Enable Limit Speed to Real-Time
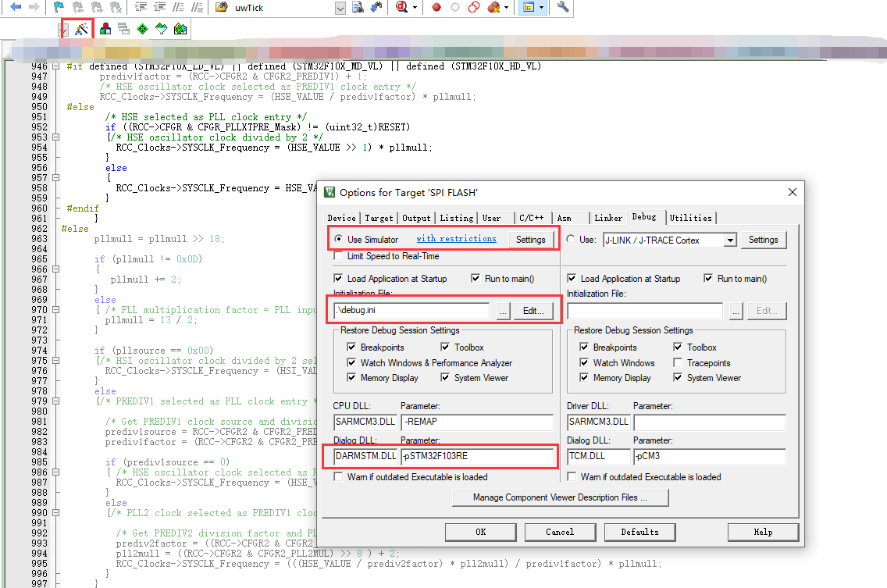This screenshot has width=887, height=588. click(338, 256)
